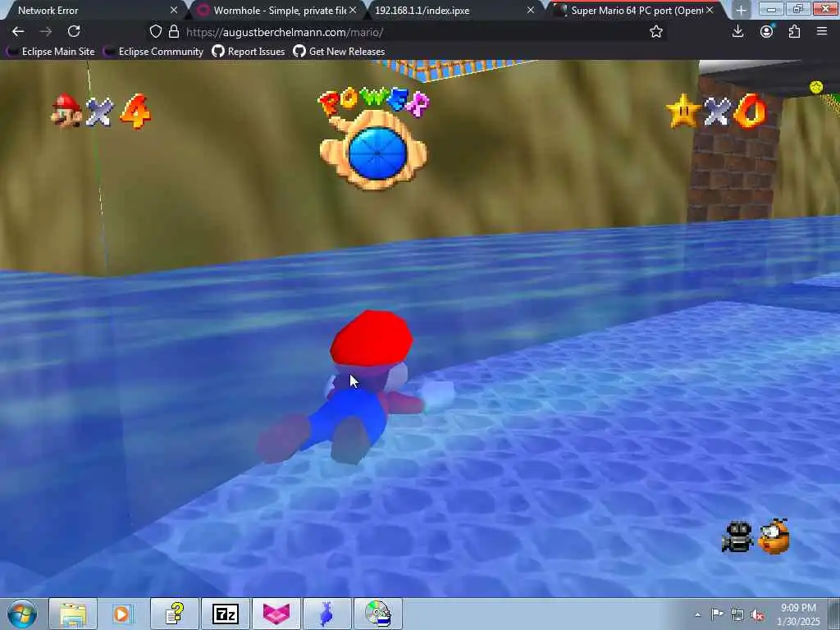Open the Eclipse Main Site bookmark
This screenshot has width=840, height=630.
pos(51,52)
